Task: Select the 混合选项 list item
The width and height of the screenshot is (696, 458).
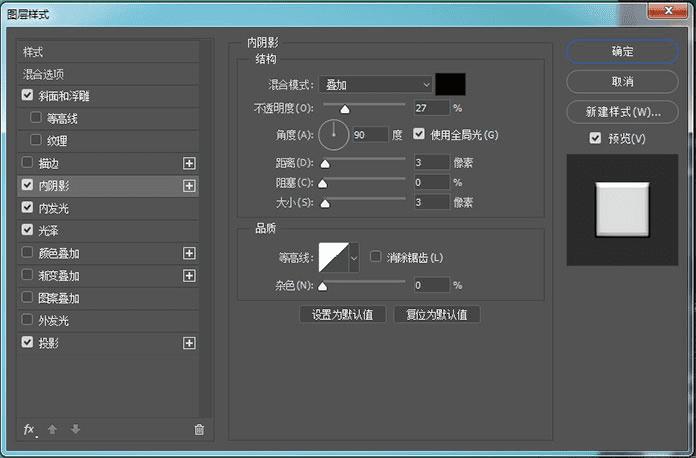Action: coord(108,74)
